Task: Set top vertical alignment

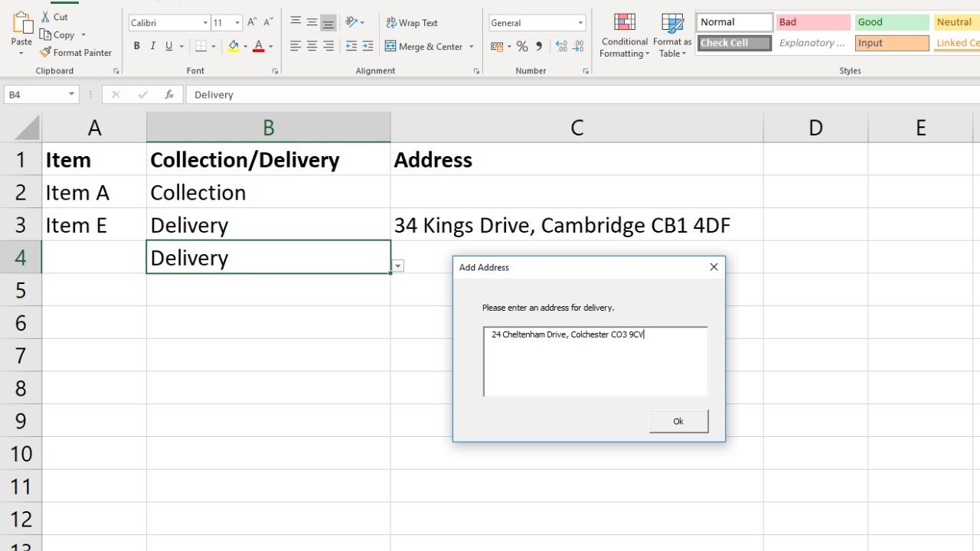Action: pyautogui.click(x=296, y=22)
